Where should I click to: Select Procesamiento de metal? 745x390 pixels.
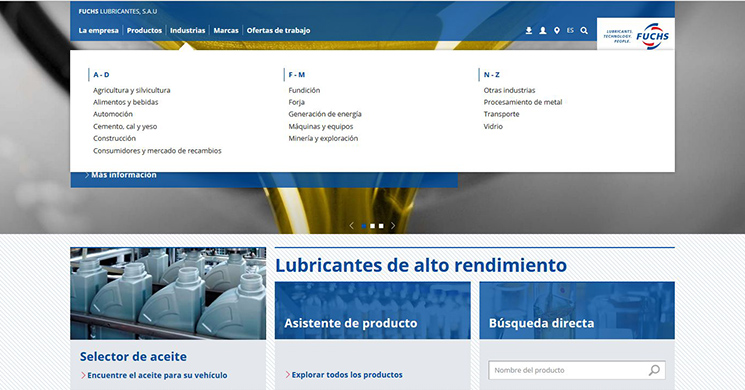click(523, 102)
